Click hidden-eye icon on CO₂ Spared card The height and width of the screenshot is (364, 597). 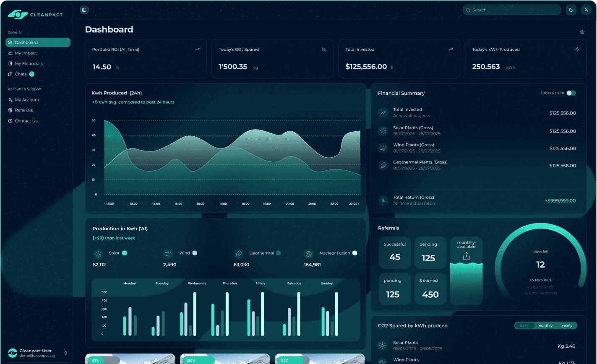(323, 49)
